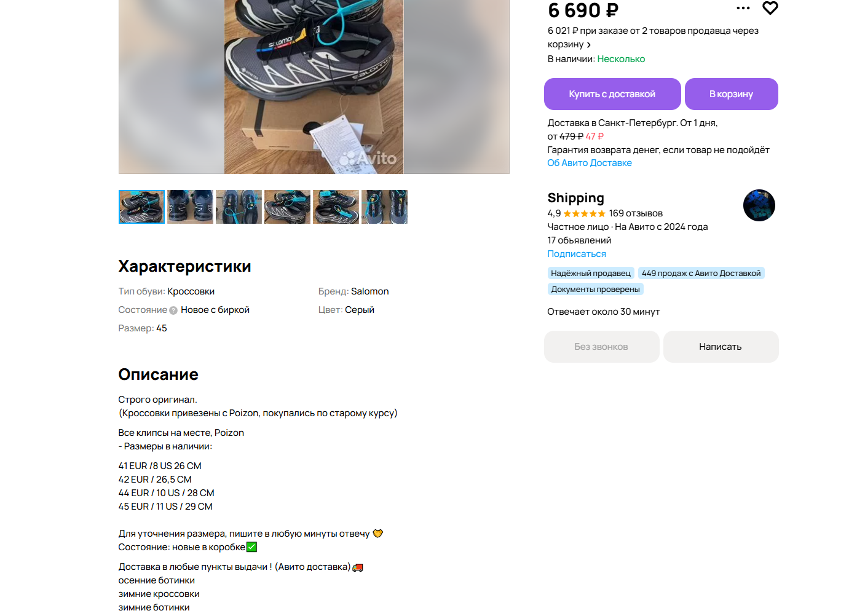The width and height of the screenshot is (865, 616).
Task: Select the first shoe thumbnail
Action: (x=141, y=207)
